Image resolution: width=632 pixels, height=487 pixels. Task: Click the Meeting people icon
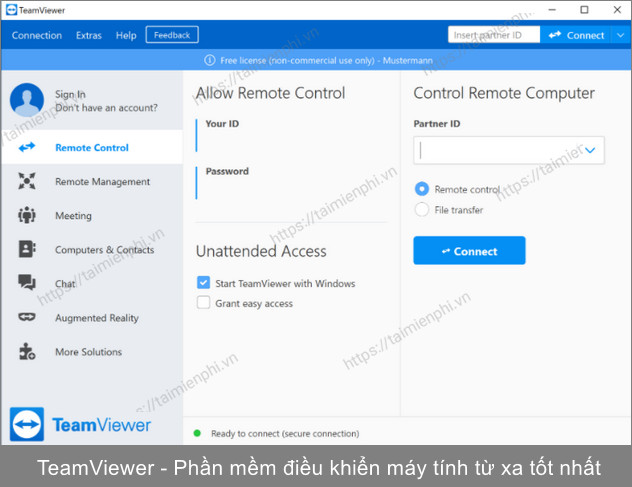point(27,215)
